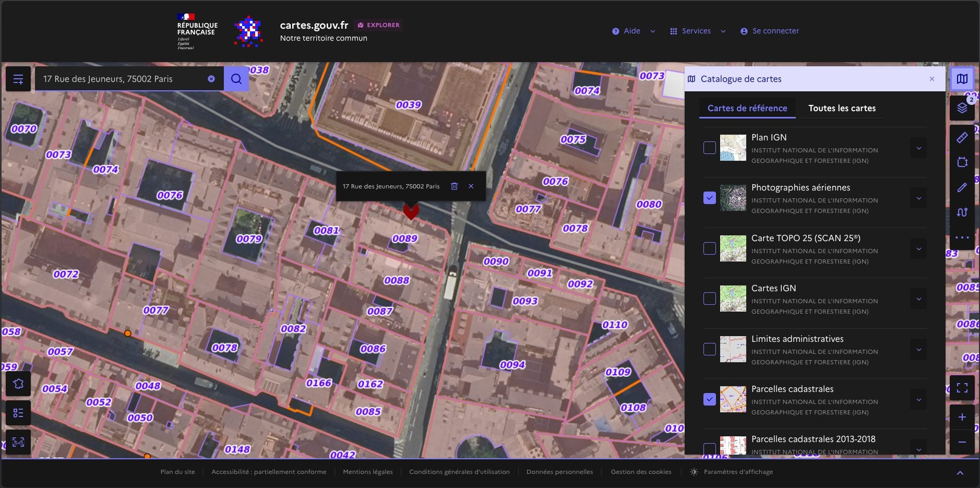Zoom in with the plus button

coord(962,417)
